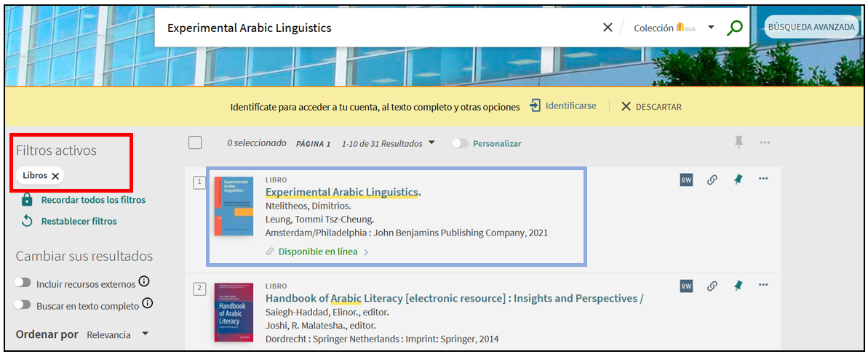868x354 pixels.
Task: Click the RW icon for Handbook result
Action: pos(686,286)
